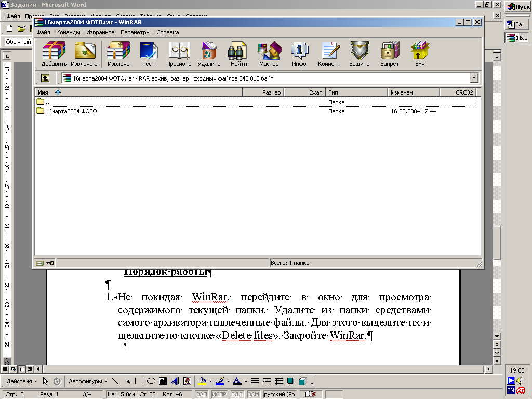Launch the Мастер (Wizard) tool
532x399 pixels.
pyautogui.click(x=269, y=54)
